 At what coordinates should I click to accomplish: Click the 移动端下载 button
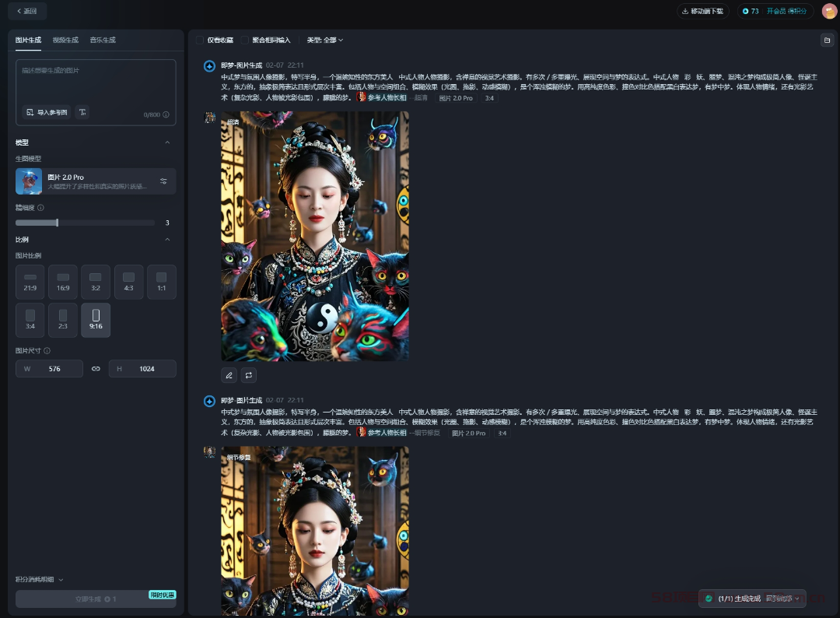coord(703,11)
